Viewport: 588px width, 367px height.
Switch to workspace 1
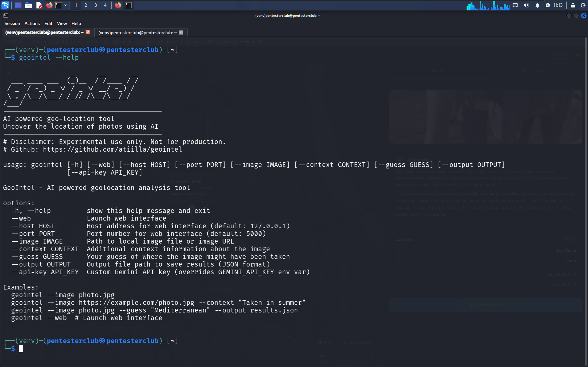click(x=76, y=5)
